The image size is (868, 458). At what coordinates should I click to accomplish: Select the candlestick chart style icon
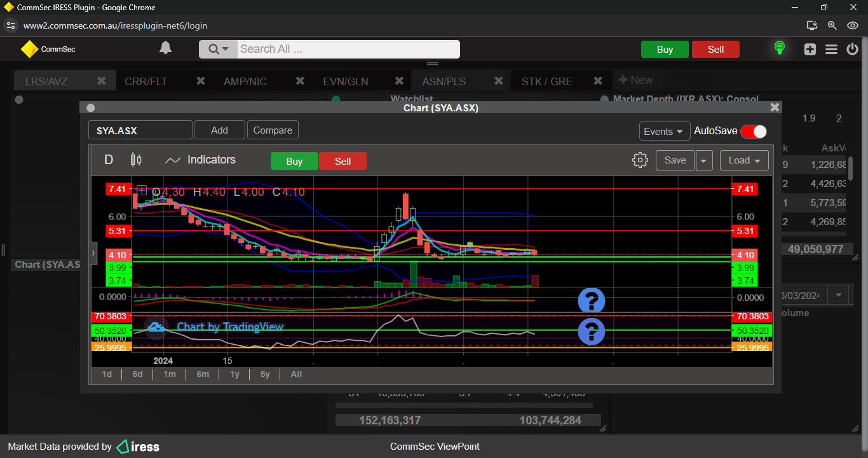click(x=135, y=160)
